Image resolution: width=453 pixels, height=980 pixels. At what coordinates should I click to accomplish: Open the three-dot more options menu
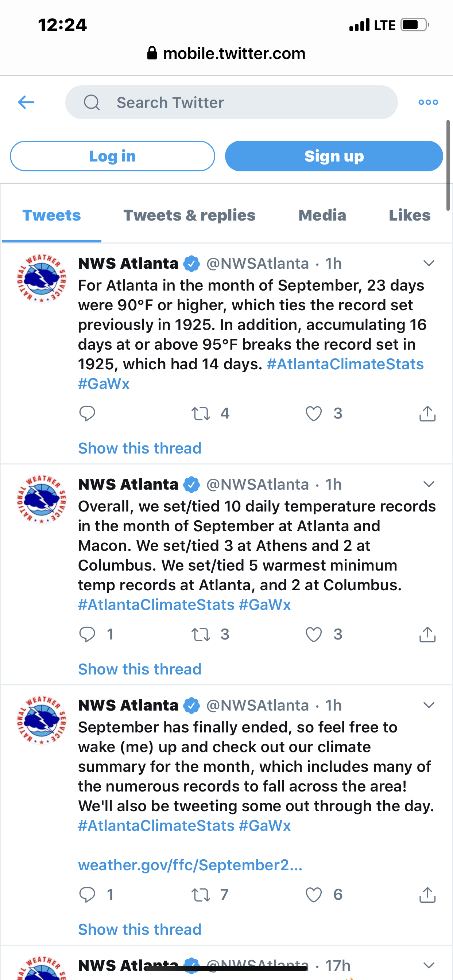point(428,102)
